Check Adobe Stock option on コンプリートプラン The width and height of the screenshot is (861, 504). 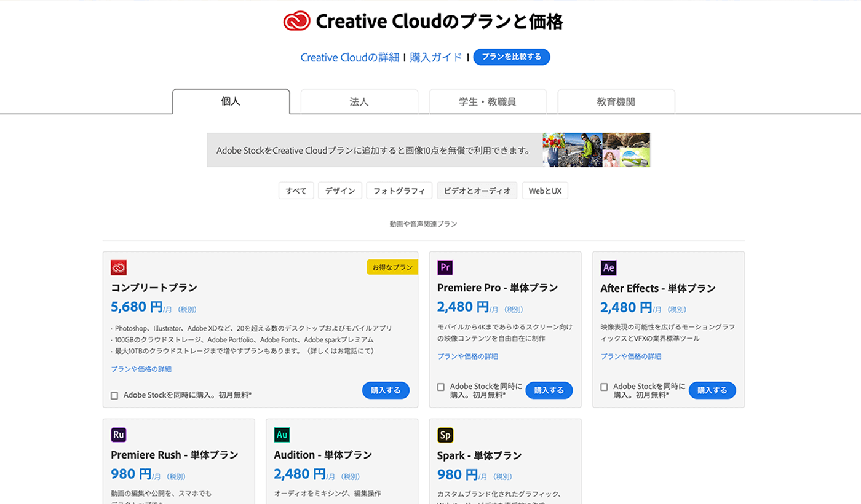coord(114,395)
